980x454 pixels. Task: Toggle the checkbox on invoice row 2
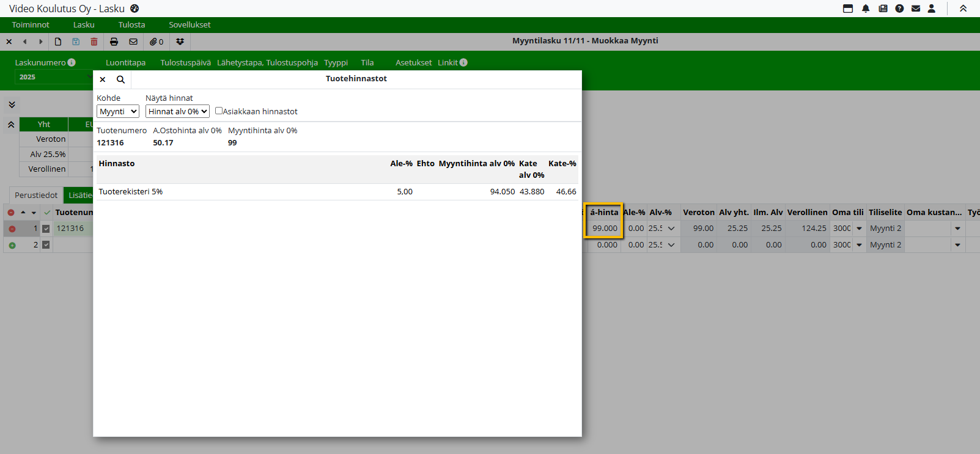click(x=46, y=245)
